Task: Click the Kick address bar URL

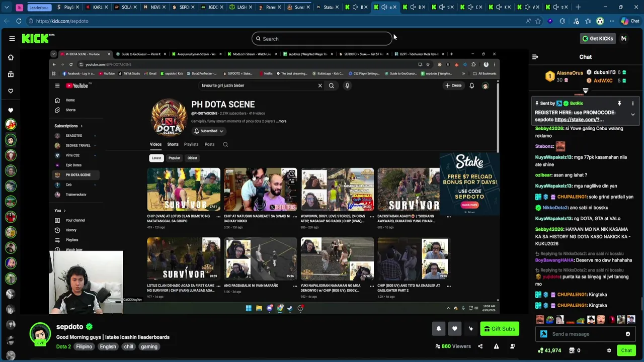Action: (x=62, y=21)
